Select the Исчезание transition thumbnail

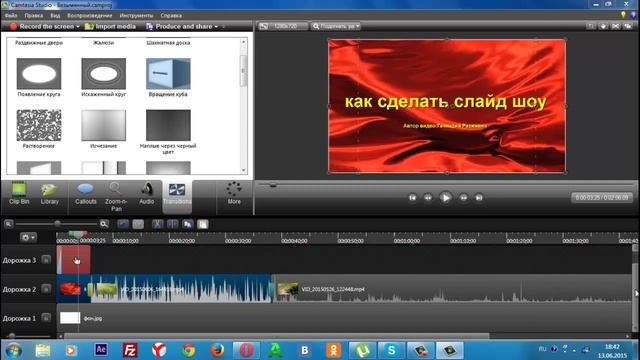pos(104,125)
